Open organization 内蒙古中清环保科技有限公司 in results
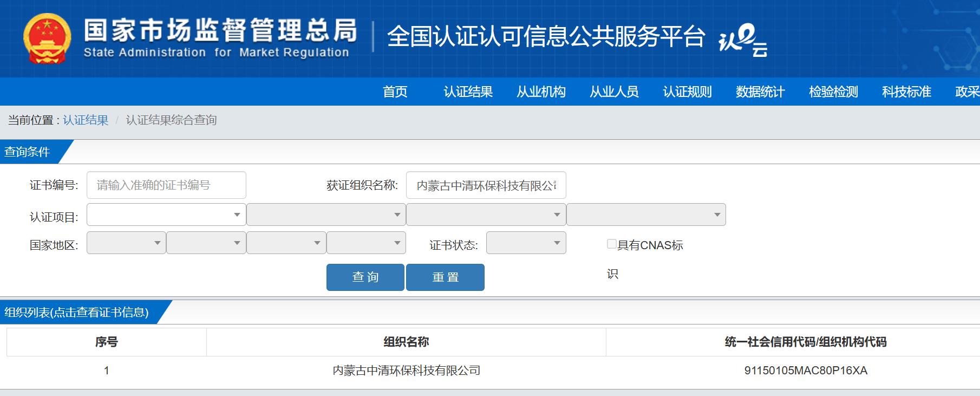The image size is (980, 396). click(407, 371)
